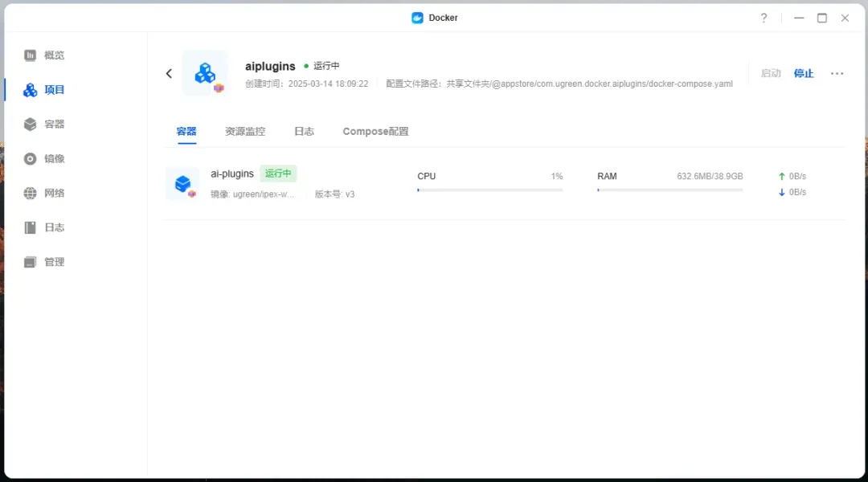Click the green 运行中 badge on ai-plugins

(278, 174)
